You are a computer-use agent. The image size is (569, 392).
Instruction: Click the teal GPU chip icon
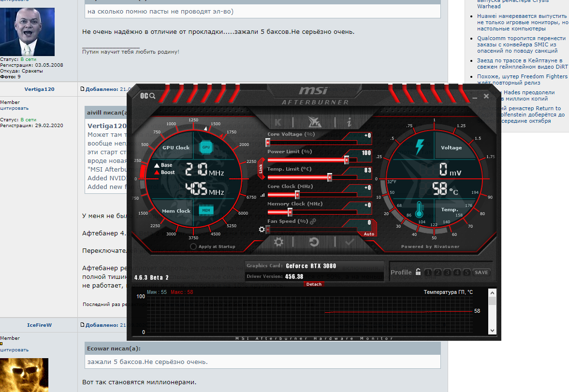point(206,147)
